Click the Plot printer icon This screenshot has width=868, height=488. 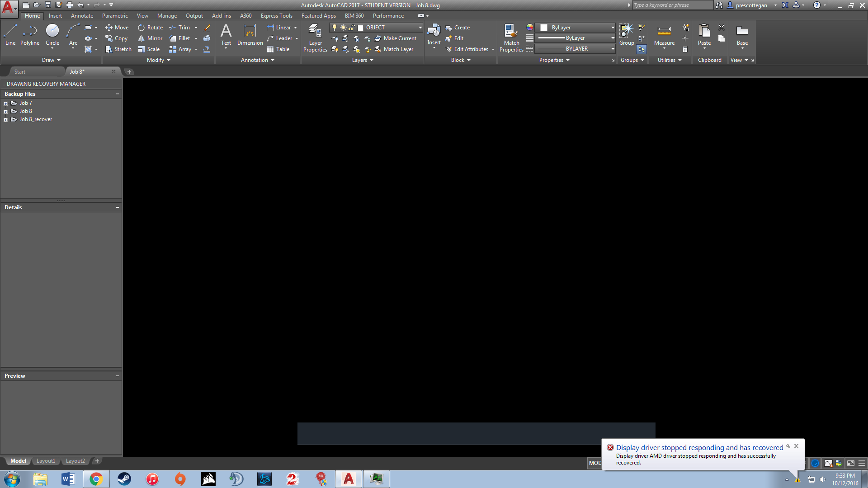point(69,5)
